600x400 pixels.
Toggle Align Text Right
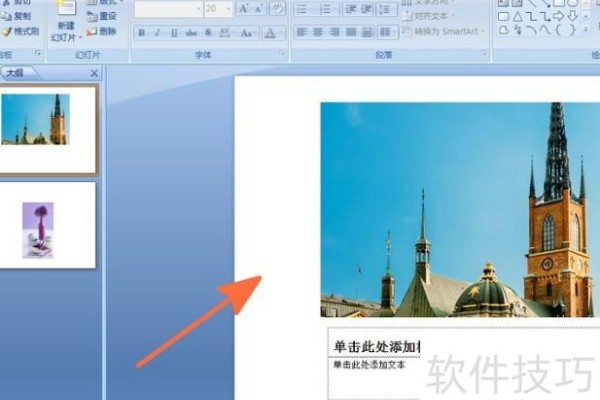(x=335, y=32)
